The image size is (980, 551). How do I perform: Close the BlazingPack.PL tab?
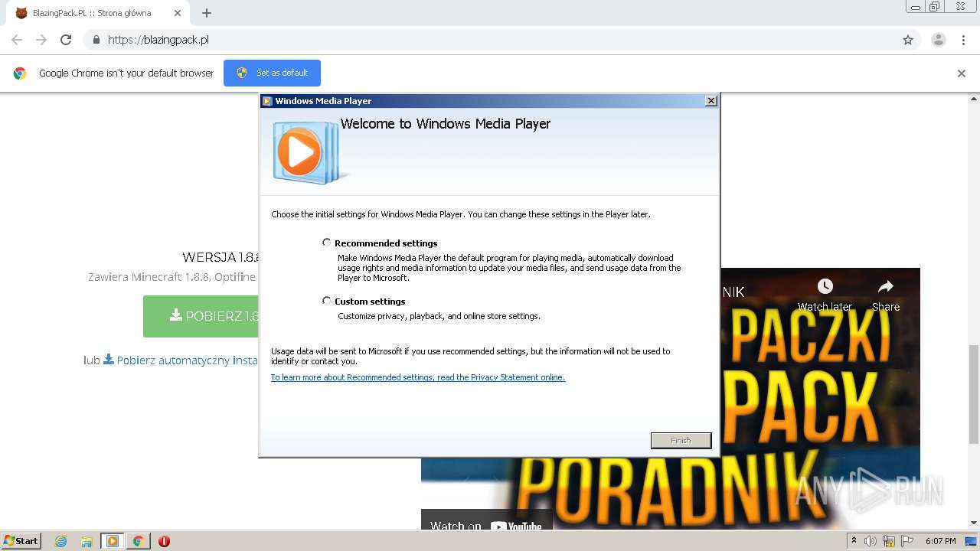point(177,13)
